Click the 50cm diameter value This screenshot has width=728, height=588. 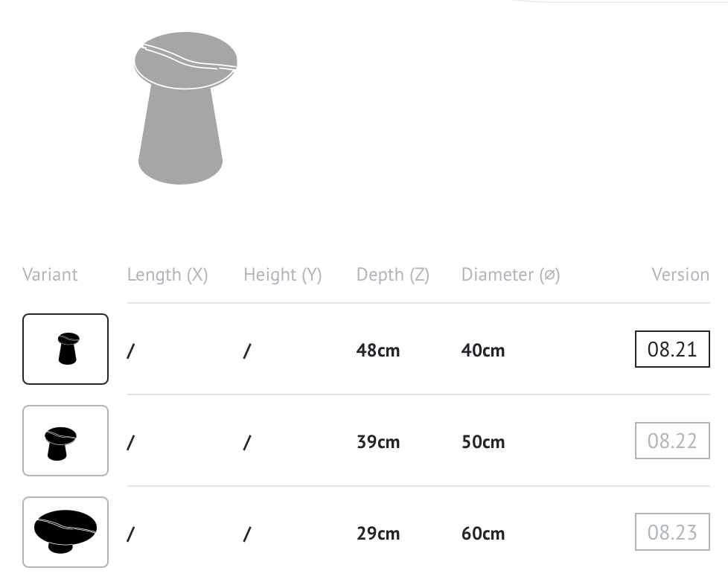coord(483,442)
